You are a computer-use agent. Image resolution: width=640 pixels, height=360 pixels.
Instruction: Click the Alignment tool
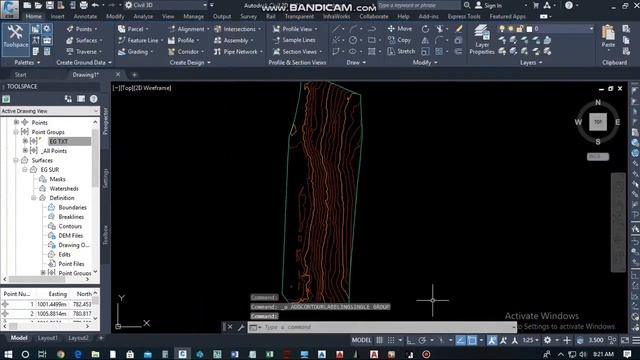coord(188,29)
